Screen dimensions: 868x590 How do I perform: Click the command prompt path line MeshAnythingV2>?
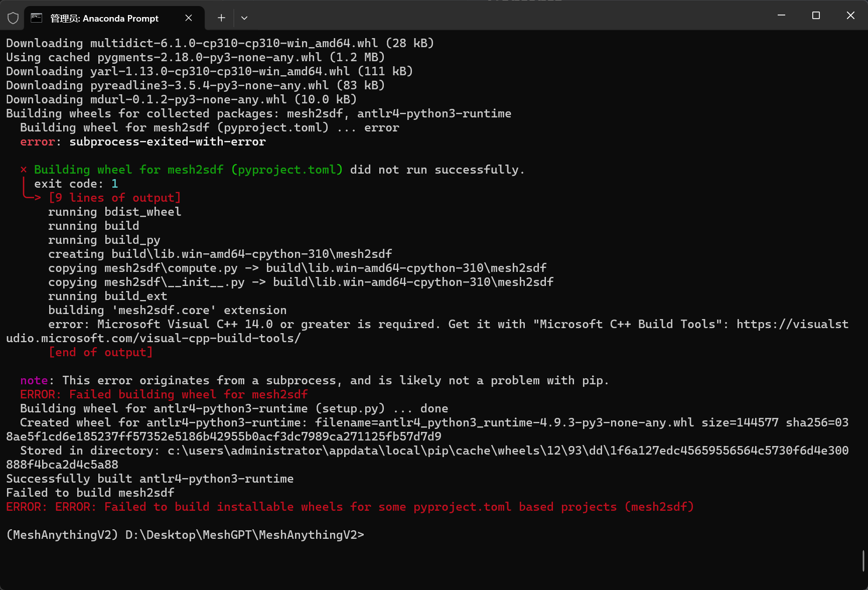pyautogui.click(x=185, y=535)
